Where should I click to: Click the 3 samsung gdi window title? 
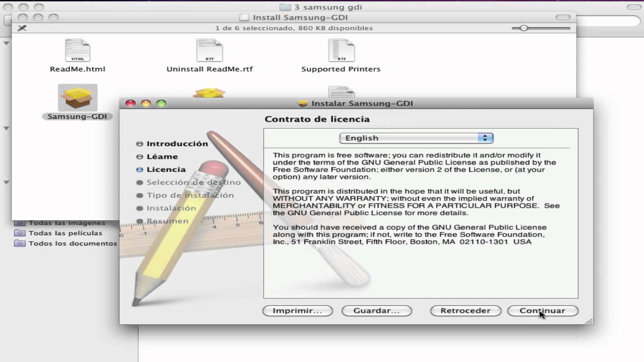tap(328, 7)
